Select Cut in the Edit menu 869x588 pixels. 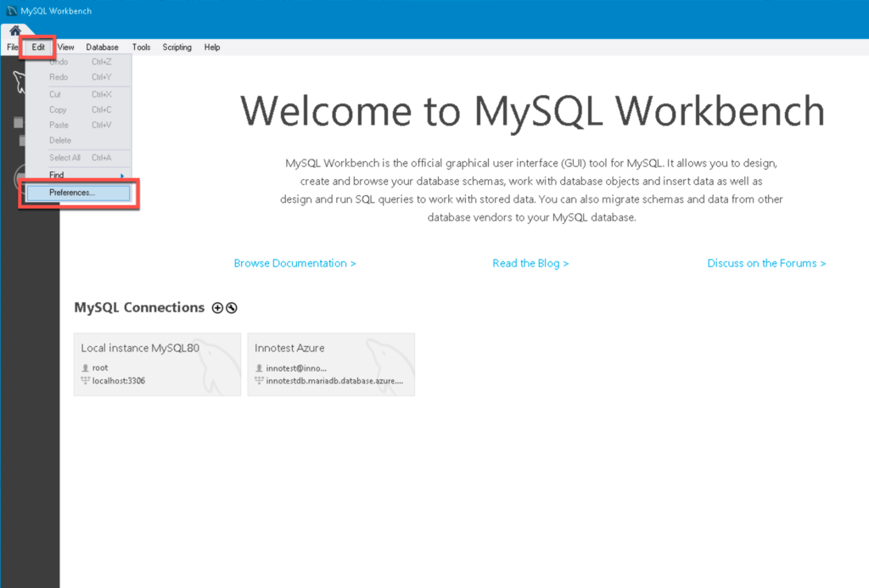coord(78,94)
